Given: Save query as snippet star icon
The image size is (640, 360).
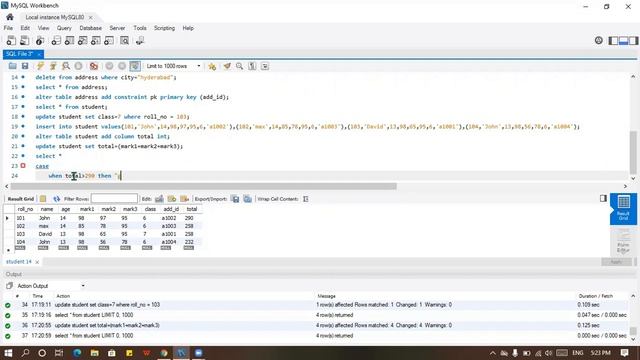Looking at the screenshot, I should click(212, 66).
